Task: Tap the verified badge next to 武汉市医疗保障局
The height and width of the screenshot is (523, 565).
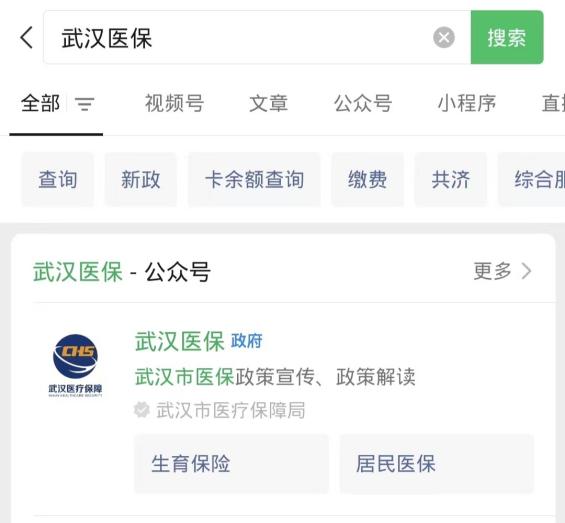Action: pos(142,410)
